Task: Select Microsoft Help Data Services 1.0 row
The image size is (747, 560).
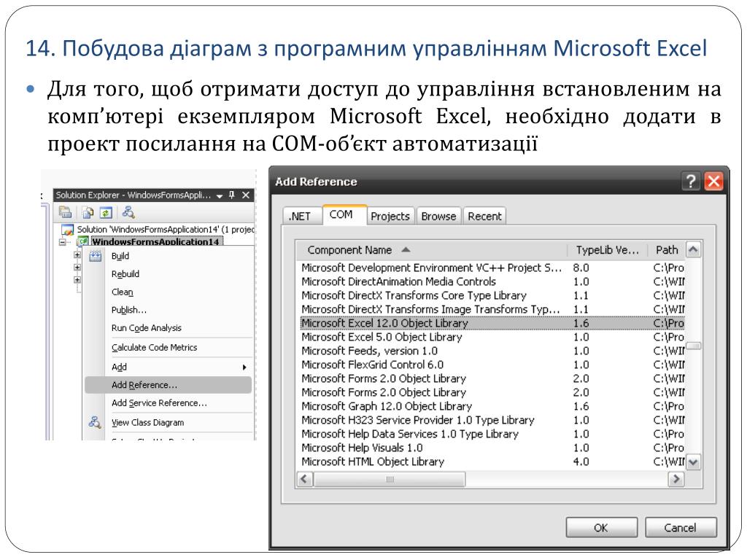Action: click(492, 434)
